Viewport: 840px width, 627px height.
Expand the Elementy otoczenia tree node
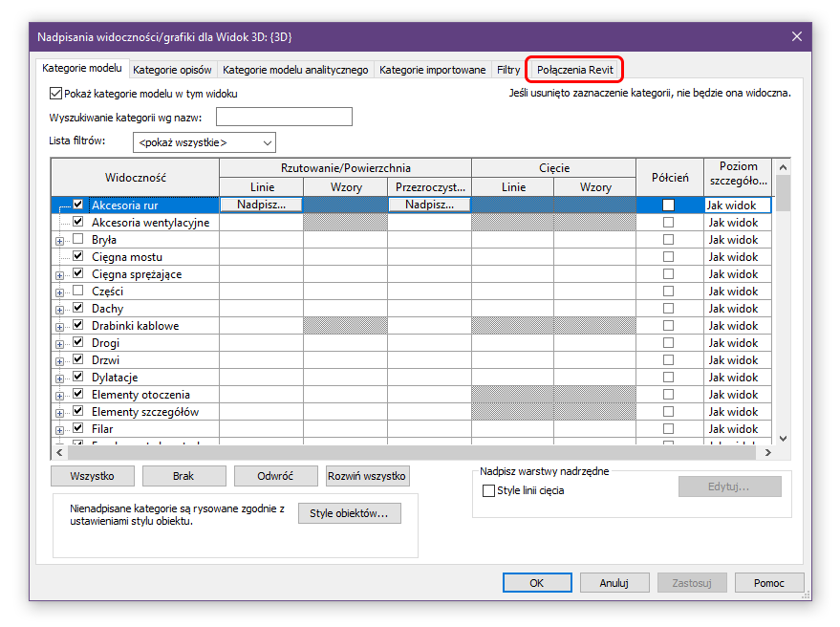click(x=59, y=396)
